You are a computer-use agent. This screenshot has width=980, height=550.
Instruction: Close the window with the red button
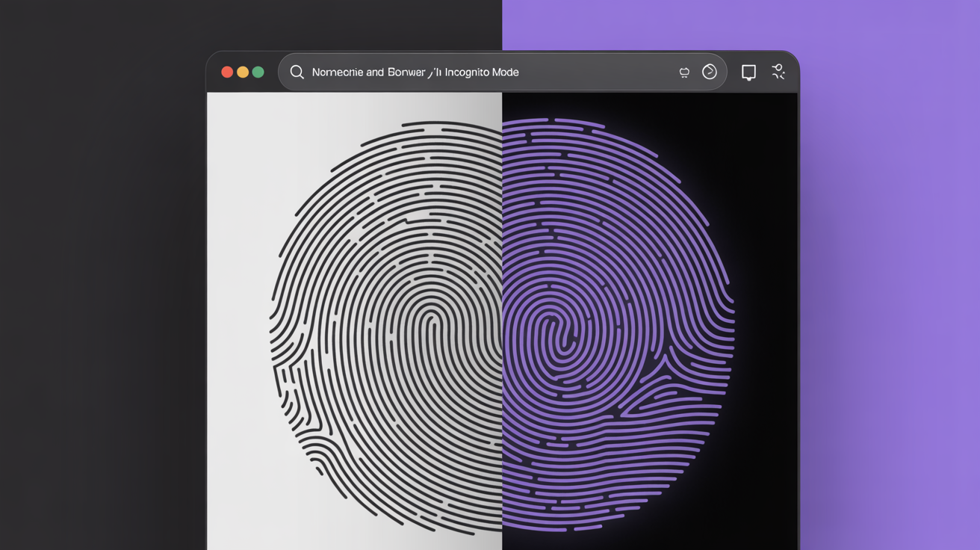click(x=227, y=72)
